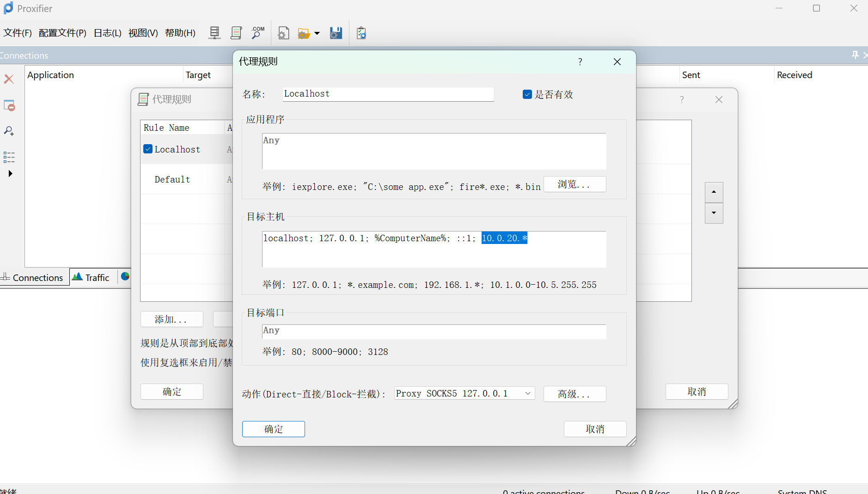Open Name Resolution (.COM magnifier) icon
This screenshot has height=494, width=868.
pyautogui.click(x=258, y=33)
